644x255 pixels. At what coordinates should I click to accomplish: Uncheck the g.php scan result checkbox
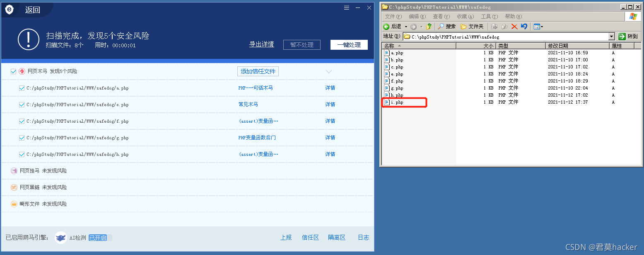pos(22,138)
